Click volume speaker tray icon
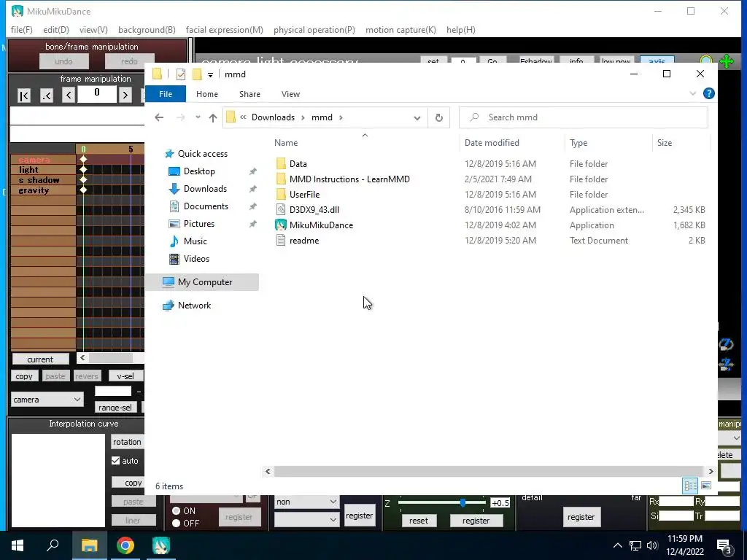The height and width of the screenshot is (560, 747). pyautogui.click(x=652, y=545)
